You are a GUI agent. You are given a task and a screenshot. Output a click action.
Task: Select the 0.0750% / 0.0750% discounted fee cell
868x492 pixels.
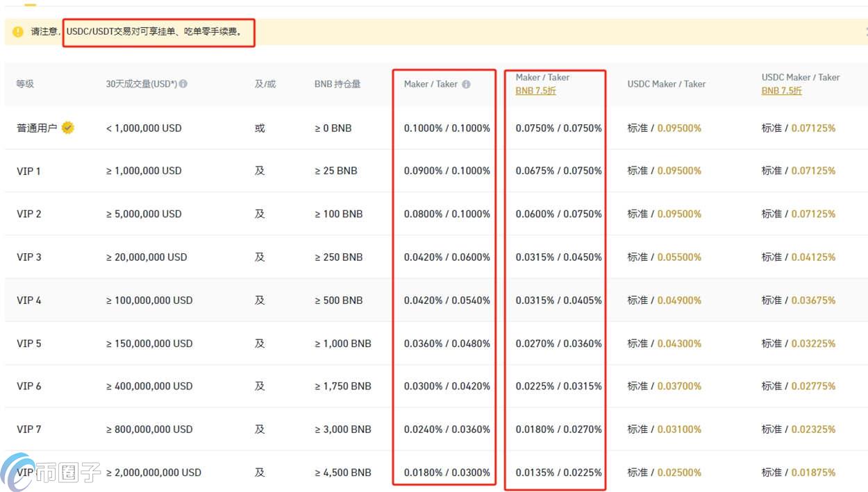(559, 128)
